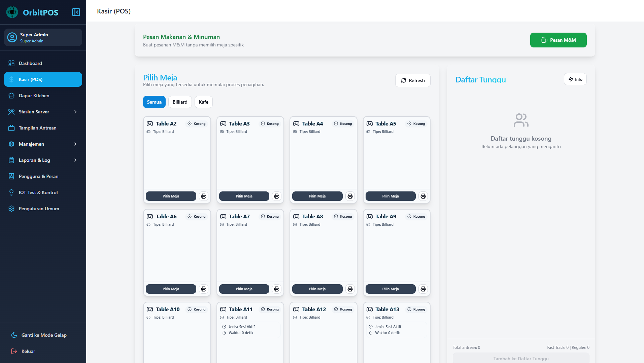Switch to the Billiard filter tab
Viewport: 644px width, 363px height.
(180, 102)
